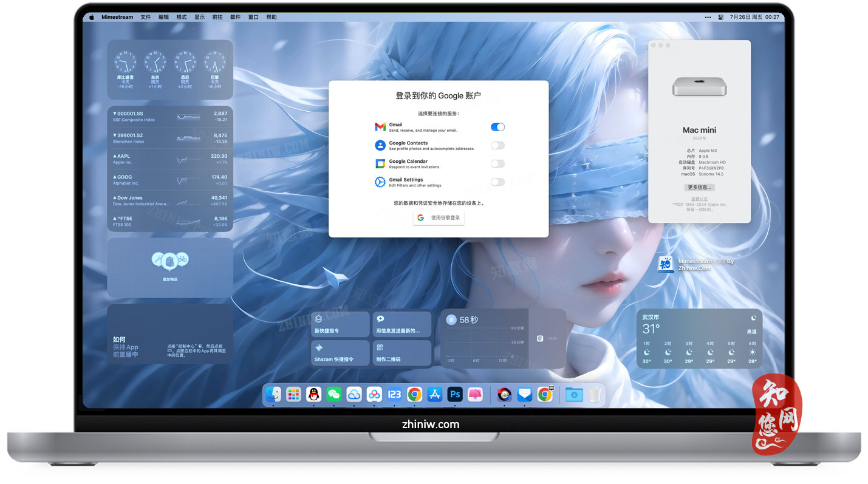Open the blue cloud app in Dock
This screenshot has width=868, height=484.
(354, 394)
